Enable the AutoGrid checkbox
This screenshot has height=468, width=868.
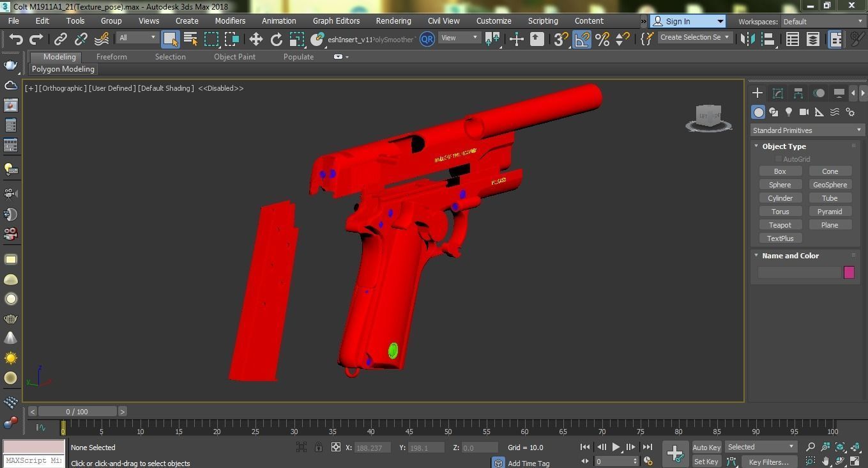coord(779,159)
